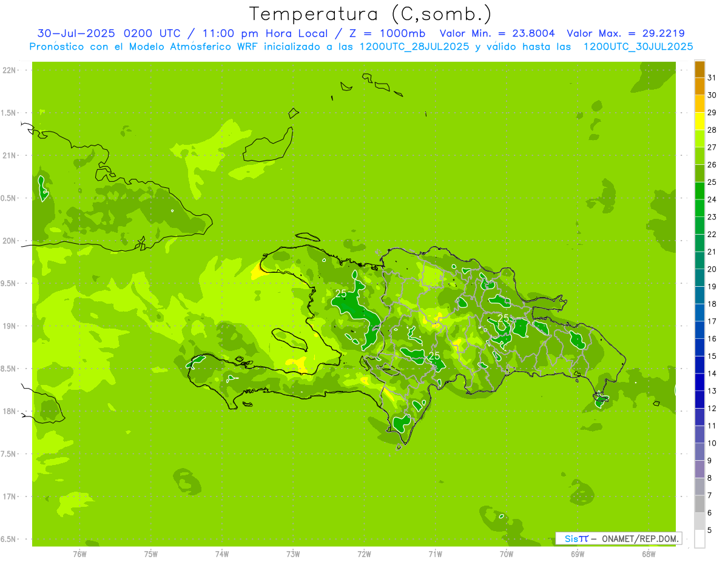Click the '1200UTC_28JUL2025' initialization time
The height and width of the screenshot is (562, 728).
click(x=414, y=47)
